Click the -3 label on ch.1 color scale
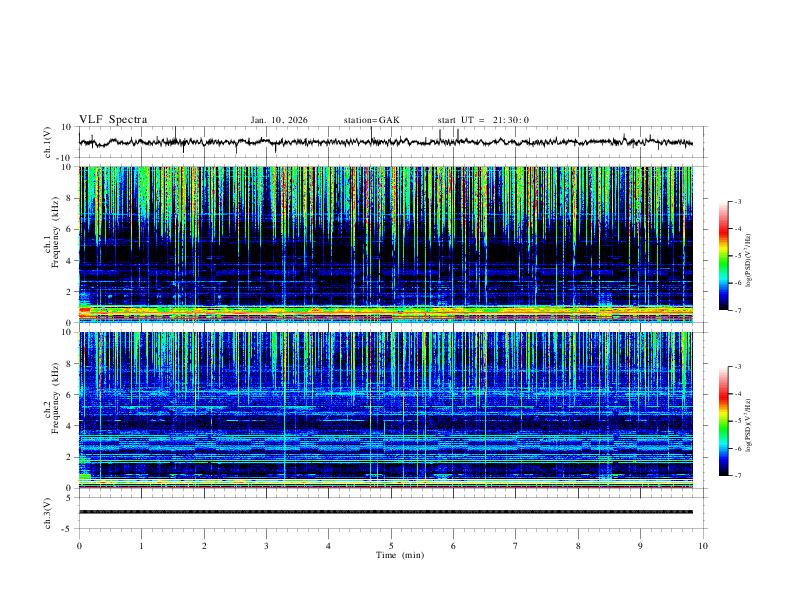Image resolution: width=792 pixels, height=612 pixels. point(738,201)
